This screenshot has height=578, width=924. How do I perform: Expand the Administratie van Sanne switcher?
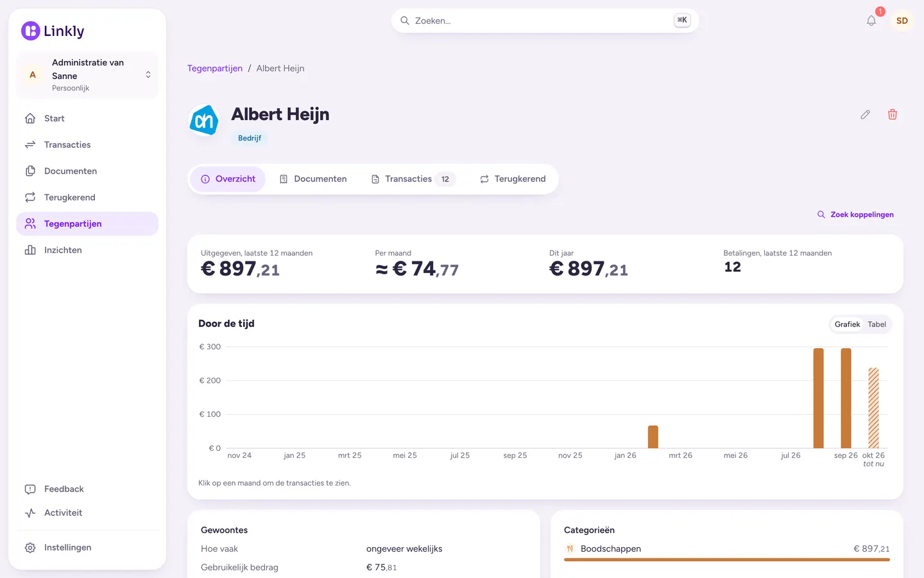coord(87,75)
